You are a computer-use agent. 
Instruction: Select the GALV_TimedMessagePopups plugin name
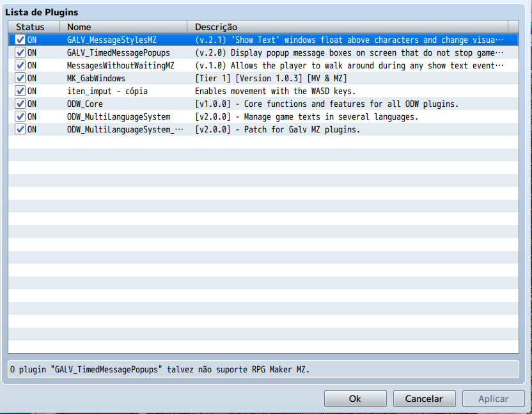(118, 53)
